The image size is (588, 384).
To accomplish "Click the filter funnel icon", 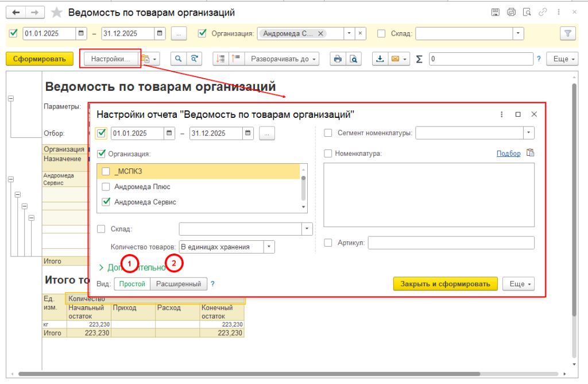I will click(x=567, y=33).
